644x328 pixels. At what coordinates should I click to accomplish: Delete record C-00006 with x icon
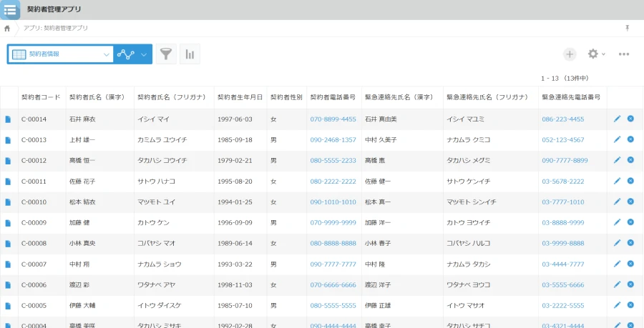pyautogui.click(x=630, y=284)
